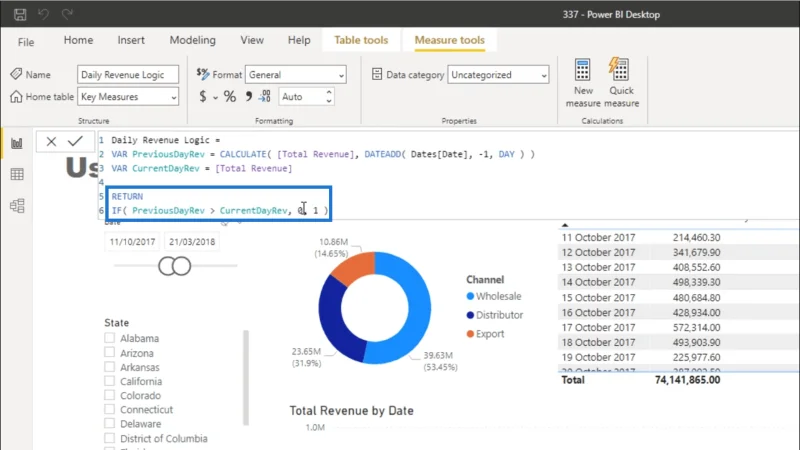
Task: Click the start date field 11/10/2017
Action: 132,242
